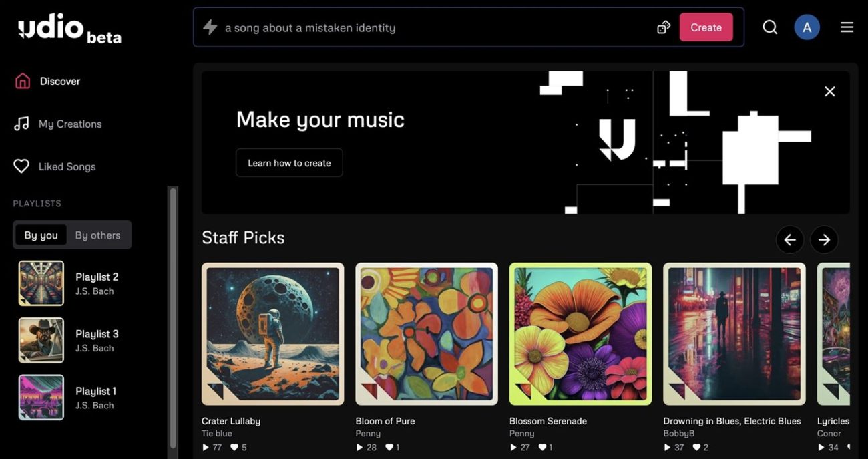The image size is (868, 459).
Task: Click the heart icon under Crater Lullaby
Action: [234, 447]
